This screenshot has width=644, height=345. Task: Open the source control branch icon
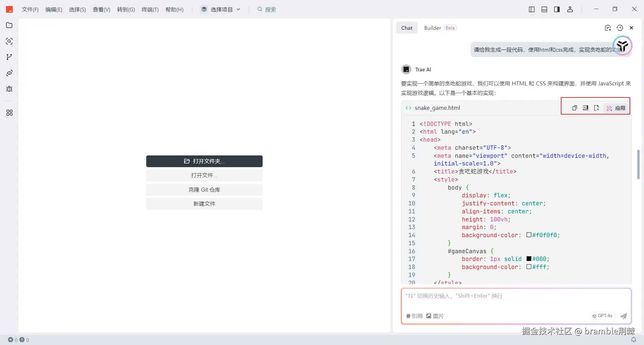pos(9,57)
